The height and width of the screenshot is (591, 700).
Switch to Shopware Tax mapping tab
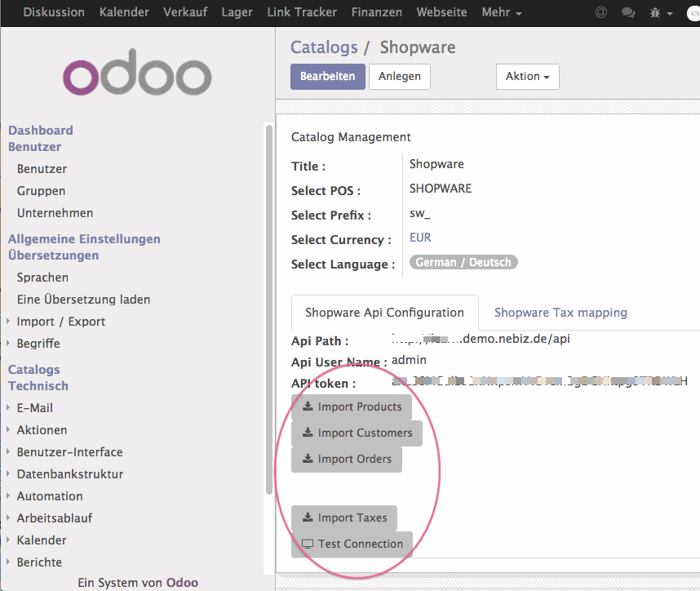560,313
